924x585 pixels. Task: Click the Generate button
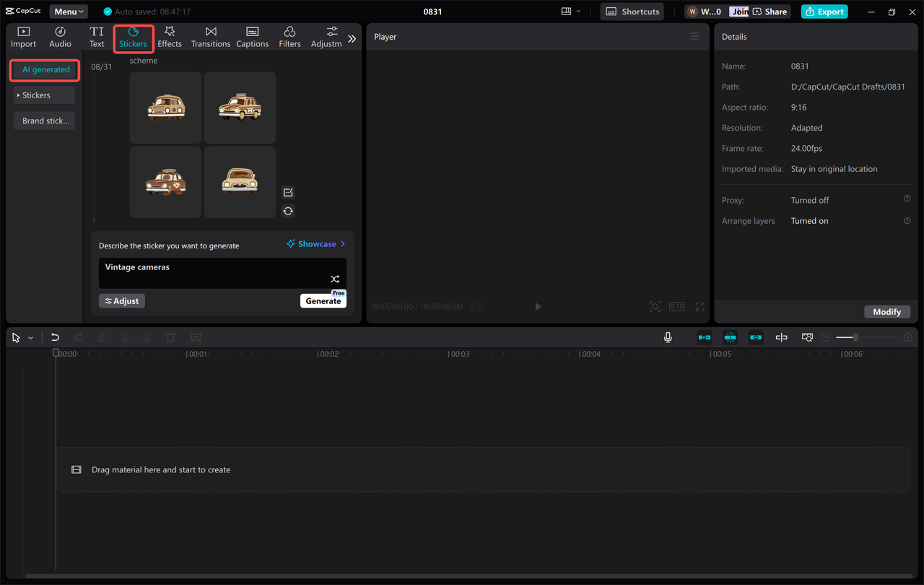coord(323,300)
